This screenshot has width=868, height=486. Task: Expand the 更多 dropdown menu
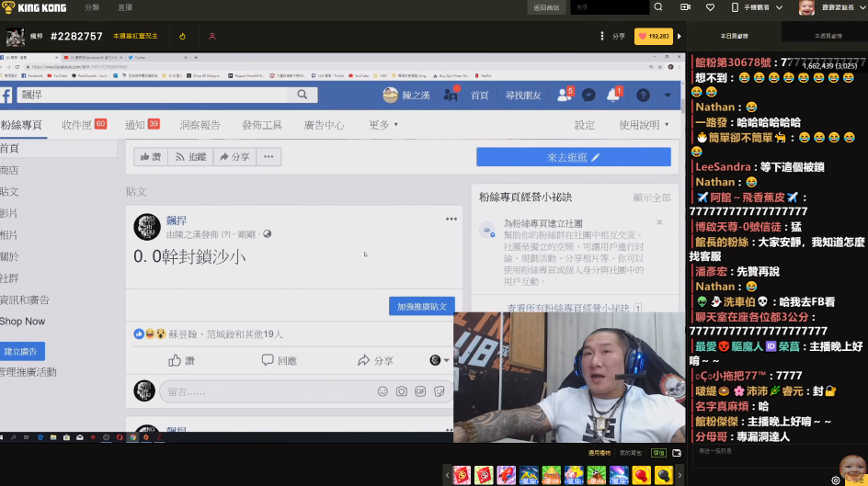tap(383, 125)
